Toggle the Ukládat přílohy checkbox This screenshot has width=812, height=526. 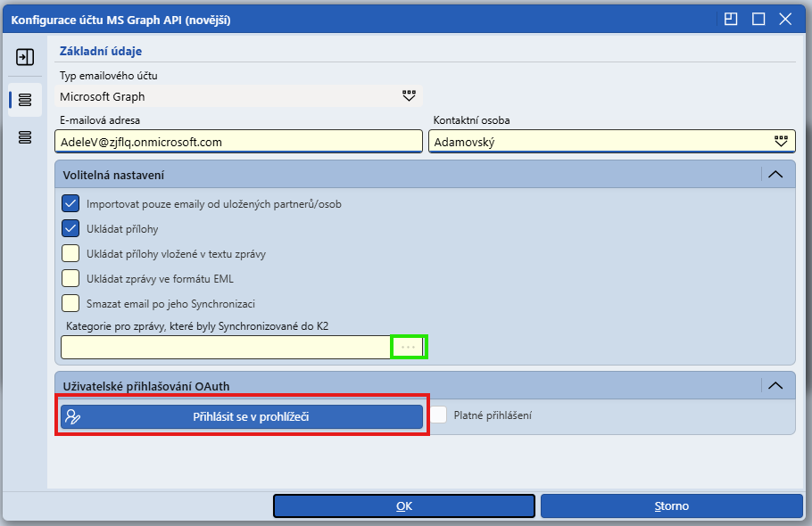70,228
